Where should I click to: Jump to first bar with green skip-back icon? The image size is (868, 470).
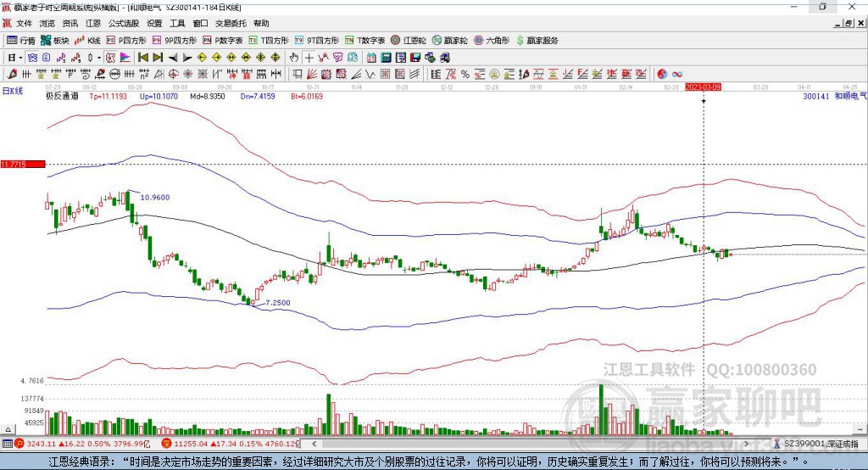(x=142, y=58)
